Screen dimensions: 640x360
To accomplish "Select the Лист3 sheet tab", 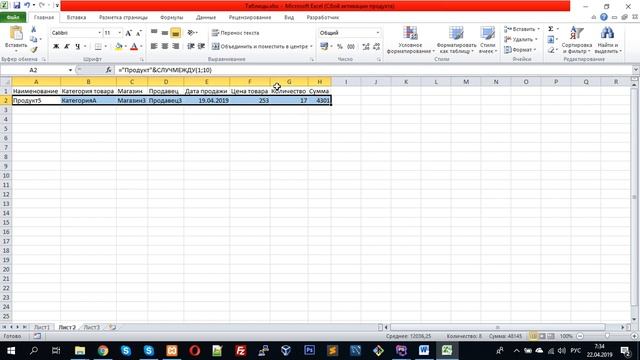I will pos(91,327).
